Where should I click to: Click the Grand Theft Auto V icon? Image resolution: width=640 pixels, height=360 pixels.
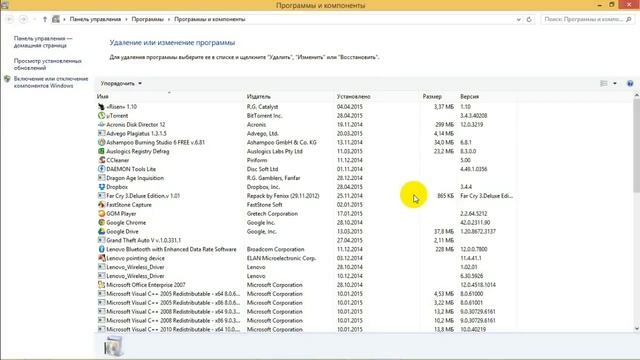[x=101, y=240]
